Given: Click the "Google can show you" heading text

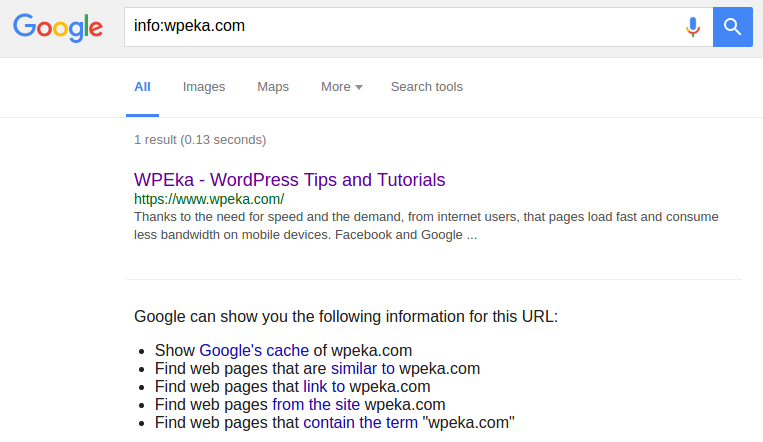Looking at the screenshot, I should click(x=345, y=317).
